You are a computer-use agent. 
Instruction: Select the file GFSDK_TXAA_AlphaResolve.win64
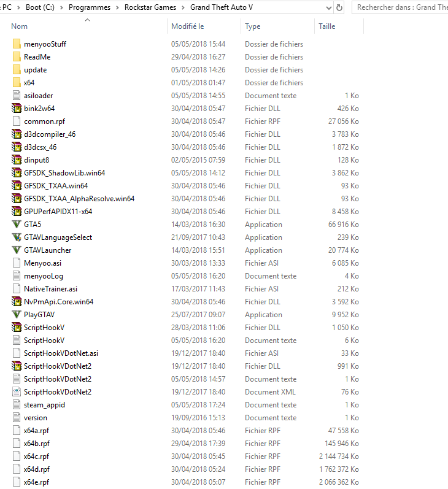[x=79, y=199]
